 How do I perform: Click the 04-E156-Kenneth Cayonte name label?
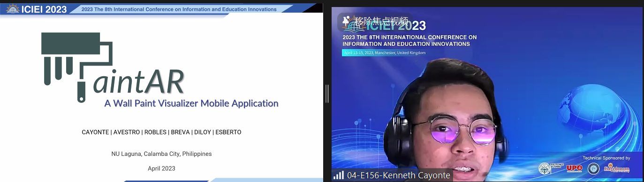(x=399, y=175)
